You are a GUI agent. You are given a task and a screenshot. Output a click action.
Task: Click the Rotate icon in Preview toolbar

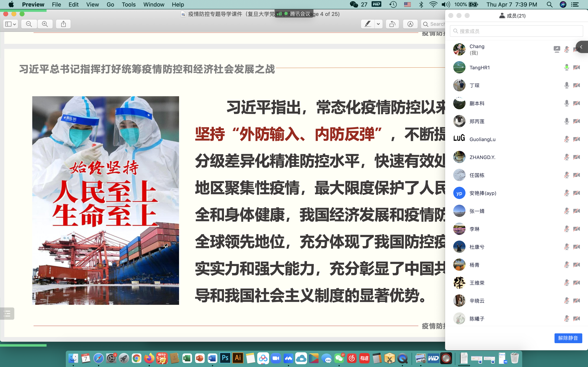click(392, 24)
